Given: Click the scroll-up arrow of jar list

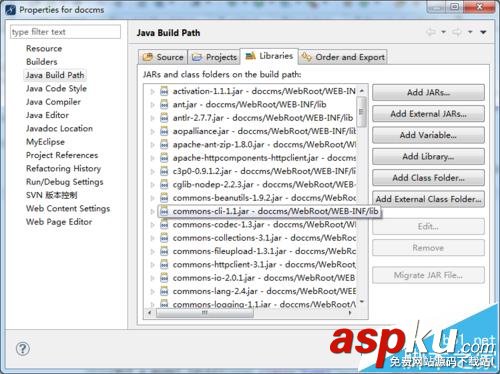Looking at the screenshot, I should [x=362, y=90].
